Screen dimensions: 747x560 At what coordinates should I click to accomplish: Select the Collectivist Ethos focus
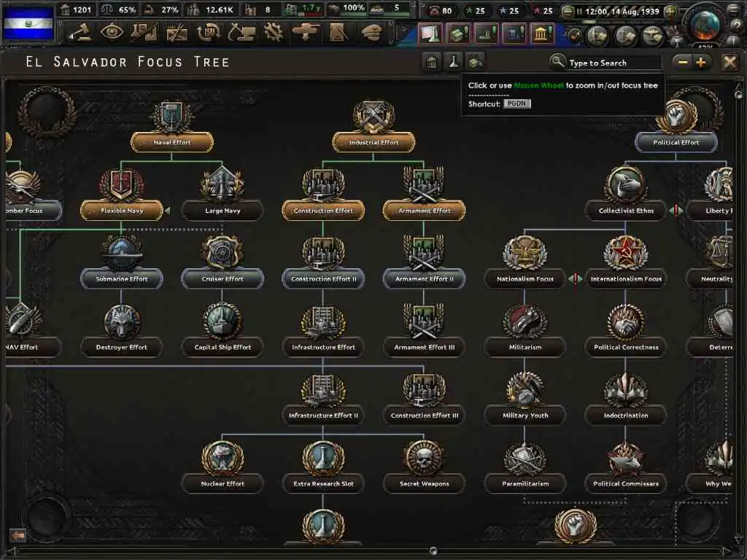click(626, 210)
